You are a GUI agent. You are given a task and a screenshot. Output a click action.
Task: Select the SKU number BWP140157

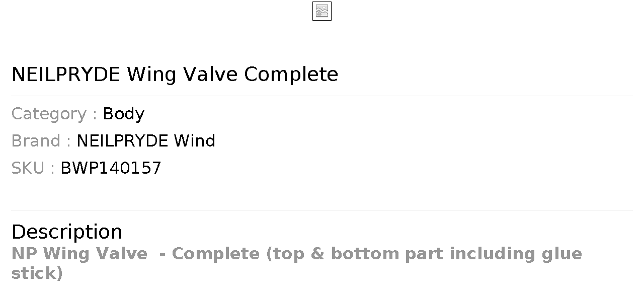[111, 168]
